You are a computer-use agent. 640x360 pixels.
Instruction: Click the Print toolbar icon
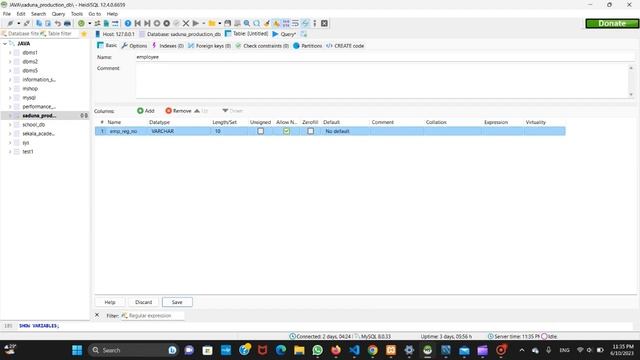[x=67, y=24]
